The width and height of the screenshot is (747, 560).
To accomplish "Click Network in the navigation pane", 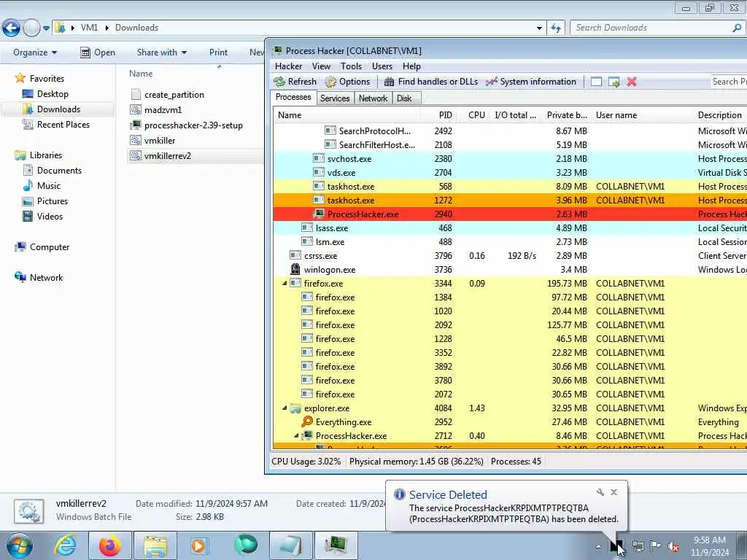I will point(46,278).
